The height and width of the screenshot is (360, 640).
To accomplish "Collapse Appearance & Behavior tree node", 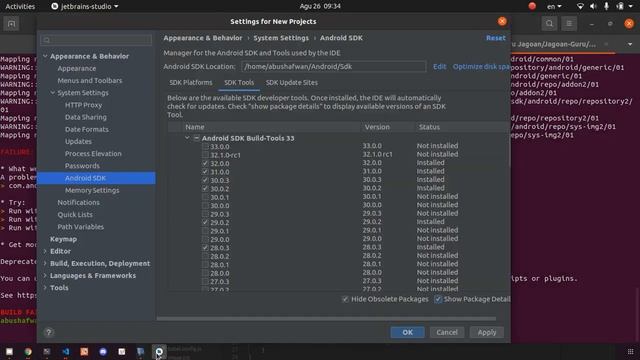I will pos(45,56).
